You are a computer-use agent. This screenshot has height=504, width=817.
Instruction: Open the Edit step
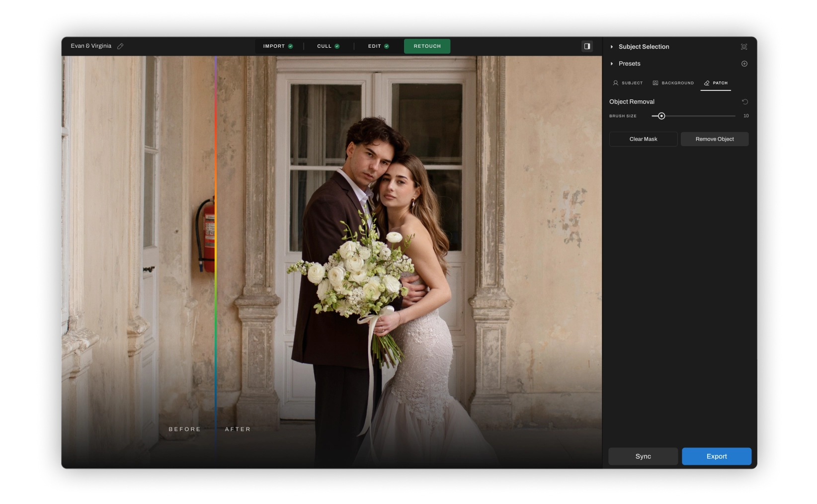tap(378, 46)
